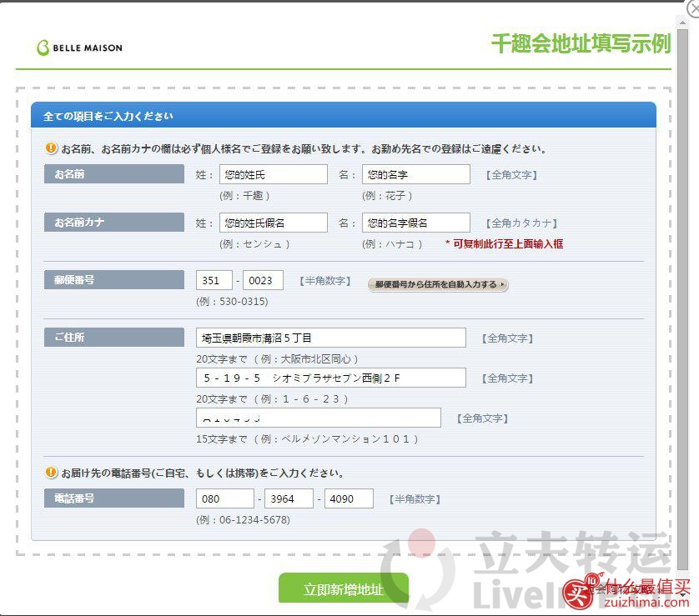Image resolution: width=699 pixels, height=616 pixels.
Task: Click the orange warning icon beside お名前 notice
Action: (51, 148)
